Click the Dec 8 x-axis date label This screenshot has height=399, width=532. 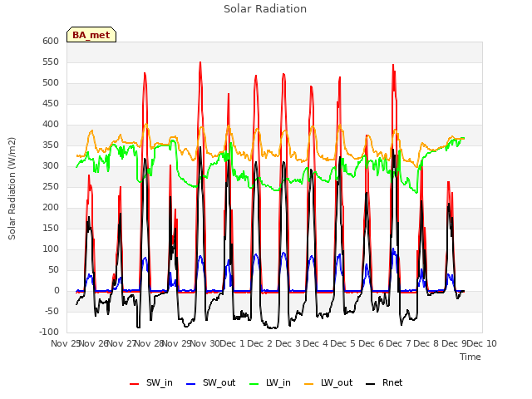click(426, 343)
